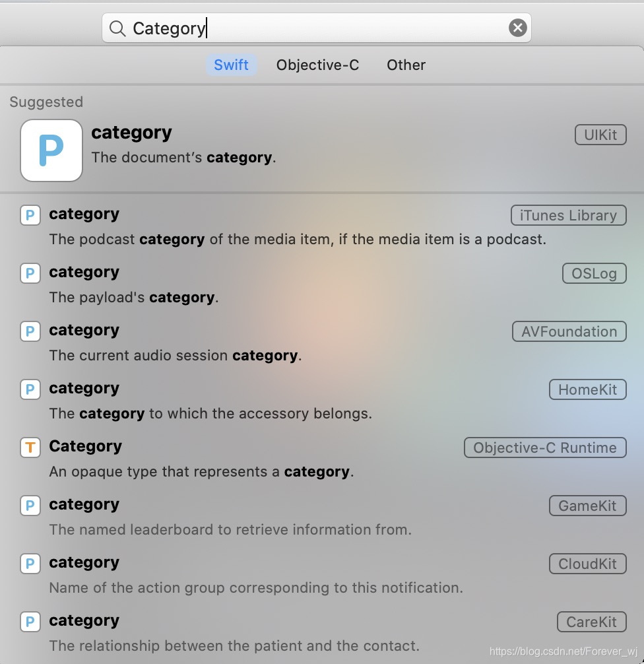644x664 pixels.
Task: Click orange T icon of Category type
Action: click(x=30, y=448)
